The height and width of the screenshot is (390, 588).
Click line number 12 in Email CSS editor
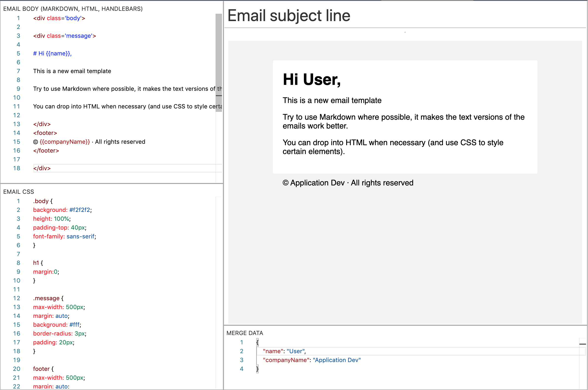pos(17,298)
